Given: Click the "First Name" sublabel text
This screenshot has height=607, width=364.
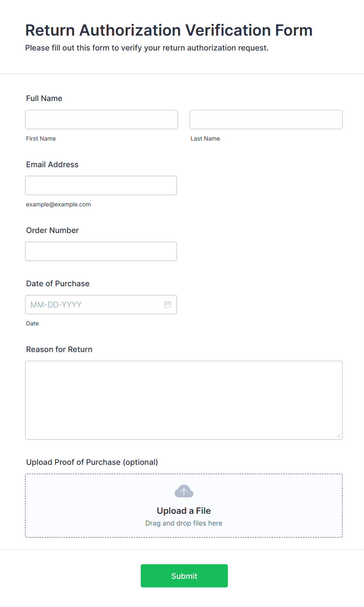Looking at the screenshot, I should click(41, 139).
